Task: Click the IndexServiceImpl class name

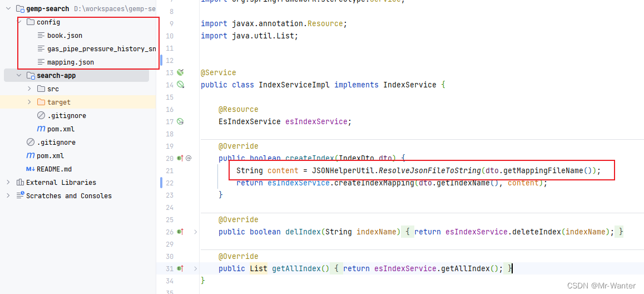Action: coord(295,85)
